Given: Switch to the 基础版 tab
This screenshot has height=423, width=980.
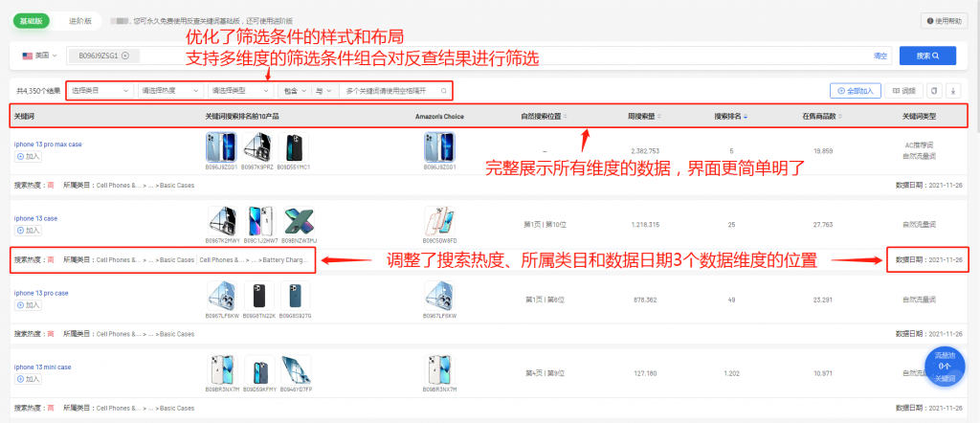Looking at the screenshot, I should click(31, 21).
